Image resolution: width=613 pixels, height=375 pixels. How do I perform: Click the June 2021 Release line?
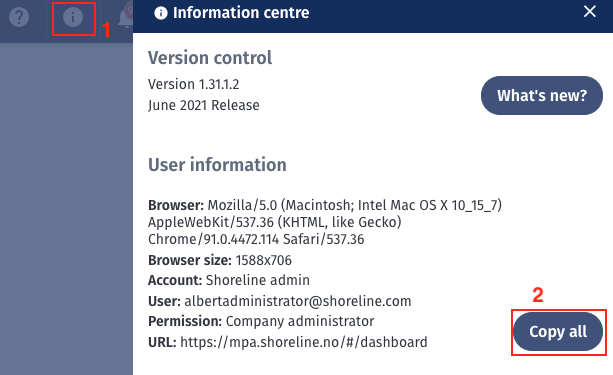[x=204, y=105]
